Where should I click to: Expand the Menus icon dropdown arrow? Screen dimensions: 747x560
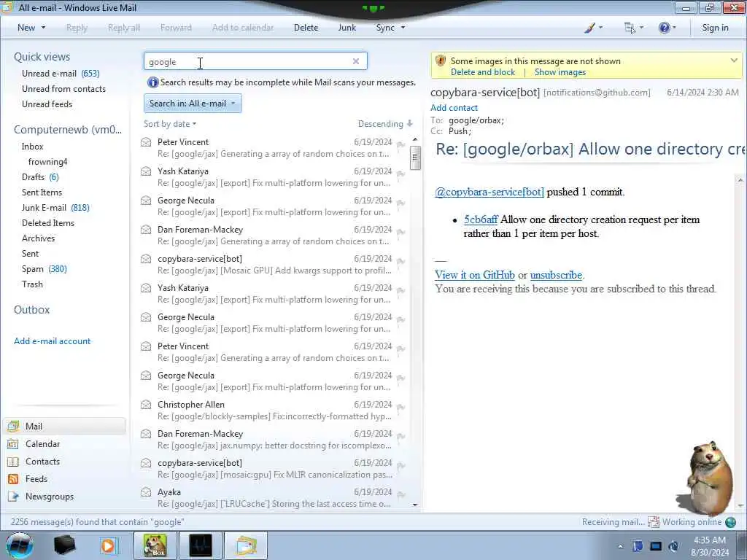coord(641,28)
